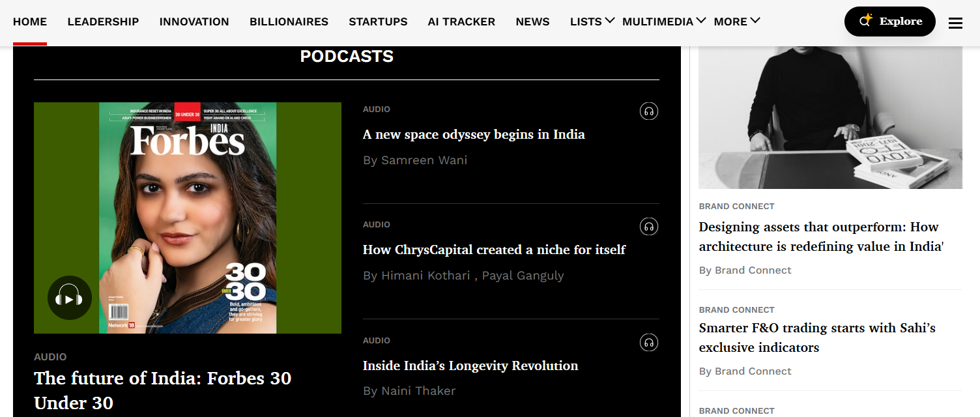Open the Billionaires section
Image resolution: width=980 pixels, height=417 pixels.
(289, 22)
